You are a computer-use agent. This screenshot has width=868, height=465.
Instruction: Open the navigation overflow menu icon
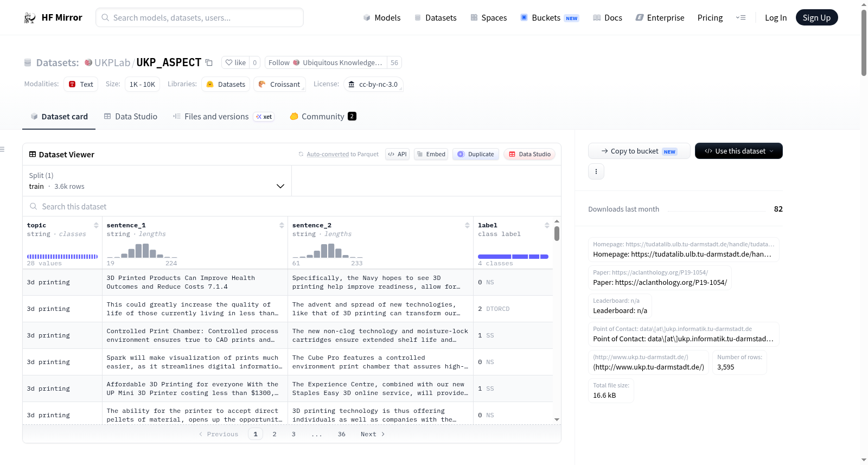[x=741, y=18]
